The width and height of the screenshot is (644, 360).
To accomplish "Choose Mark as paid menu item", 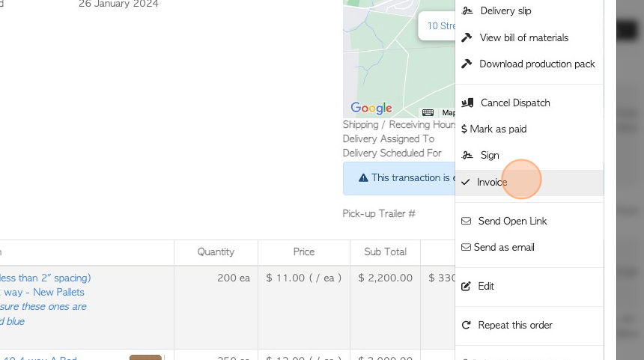I will (498, 129).
